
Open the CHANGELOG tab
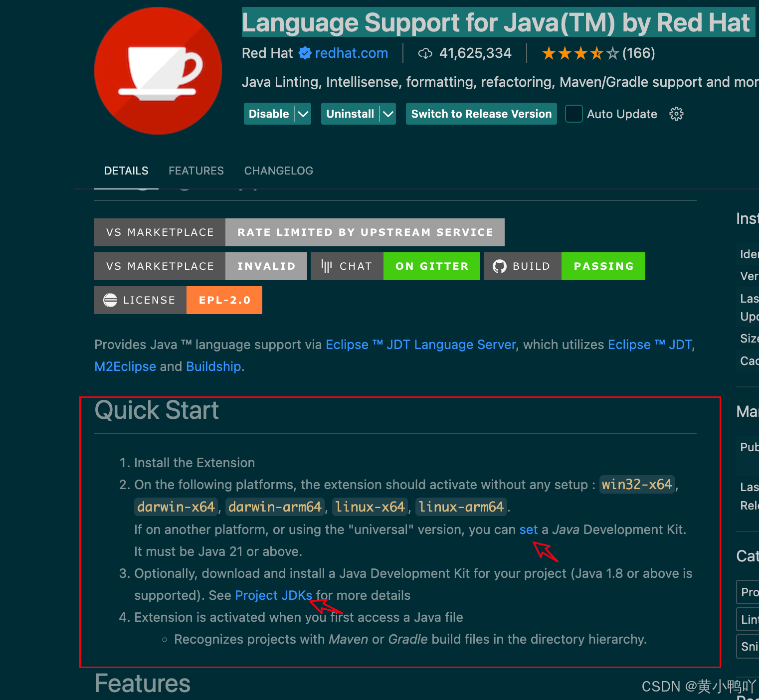tap(279, 171)
